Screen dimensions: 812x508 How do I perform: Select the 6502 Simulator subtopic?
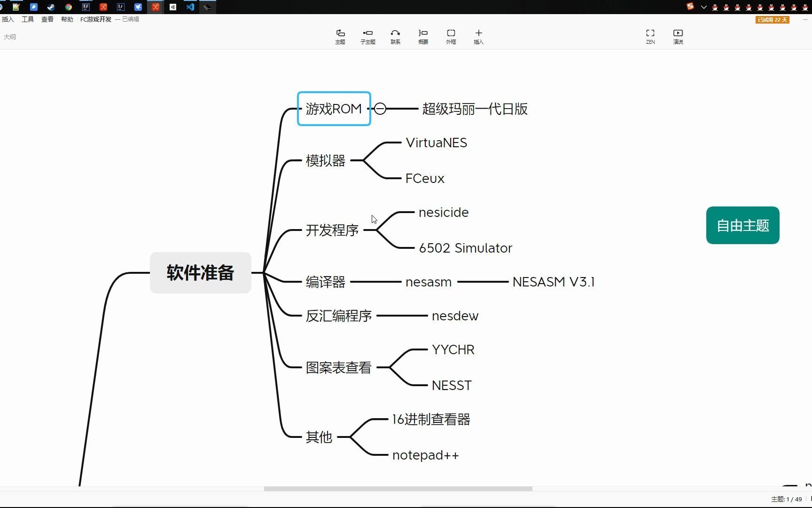[x=466, y=248]
